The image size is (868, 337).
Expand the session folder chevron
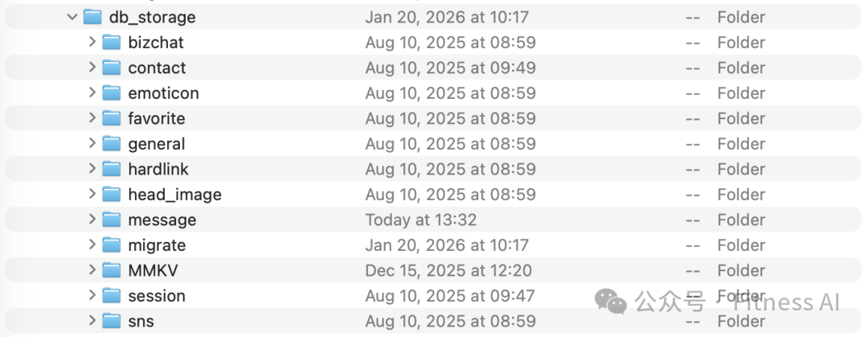92,296
